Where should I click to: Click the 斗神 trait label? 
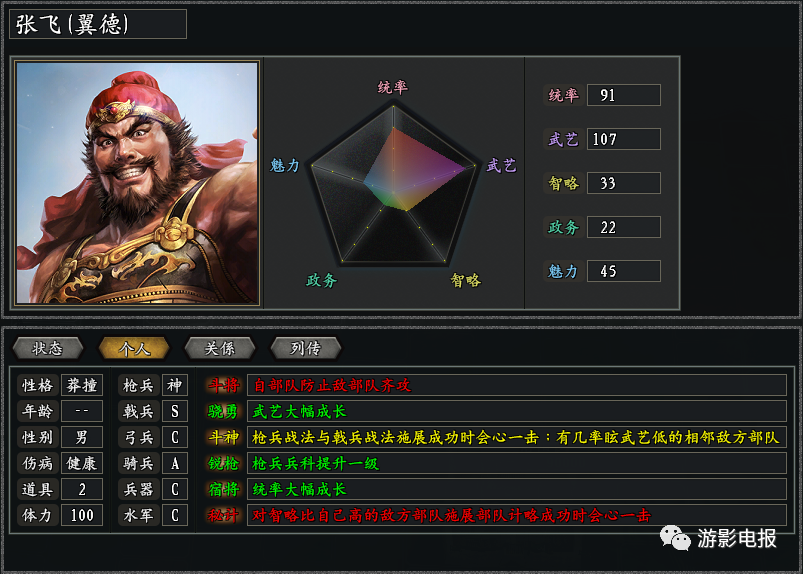tap(223, 437)
